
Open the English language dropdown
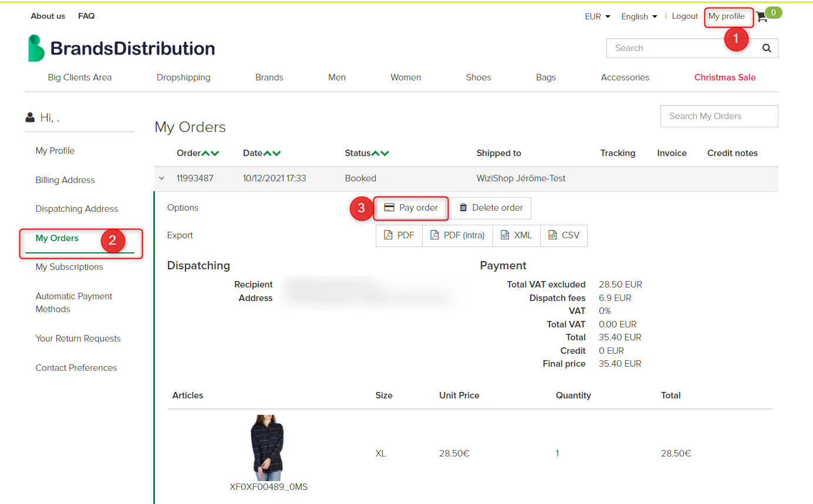click(639, 16)
